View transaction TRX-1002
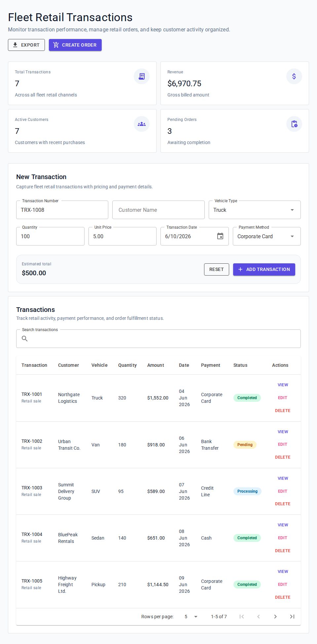This screenshot has height=644, width=317. [x=283, y=432]
